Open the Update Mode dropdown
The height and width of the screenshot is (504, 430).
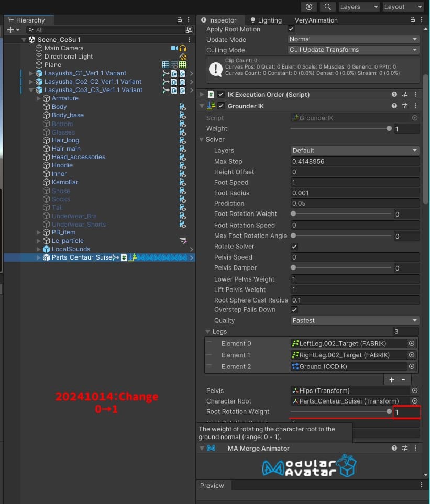[x=354, y=39]
